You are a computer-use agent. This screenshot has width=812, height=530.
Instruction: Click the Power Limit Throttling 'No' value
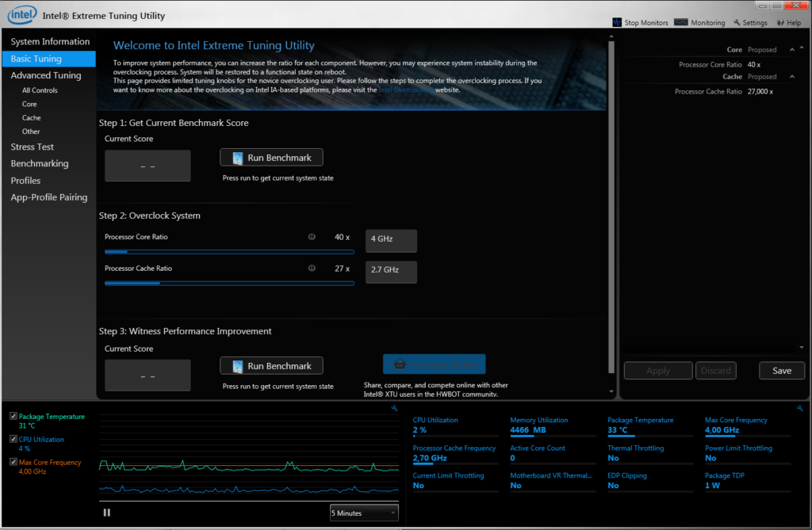710,458
